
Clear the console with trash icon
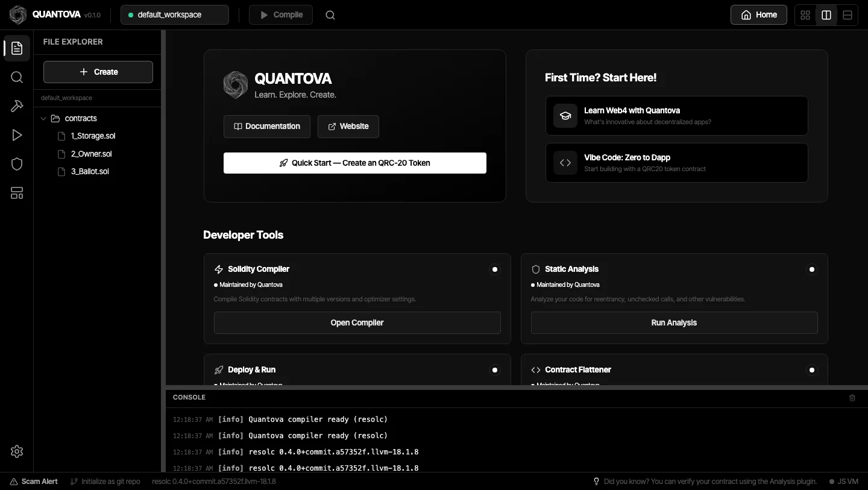click(x=852, y=398)
